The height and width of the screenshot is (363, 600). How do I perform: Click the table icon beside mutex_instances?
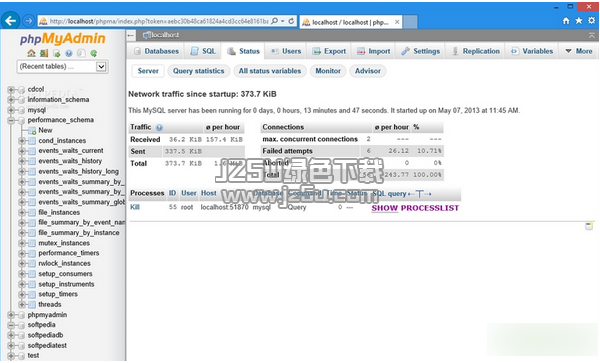point(32,243)
